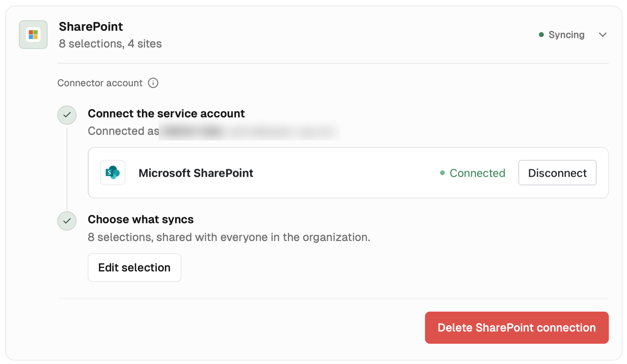This screenshot has width=627, height=364.
Task: Click the Connect the service account checkmark
Action: point(67,115)
